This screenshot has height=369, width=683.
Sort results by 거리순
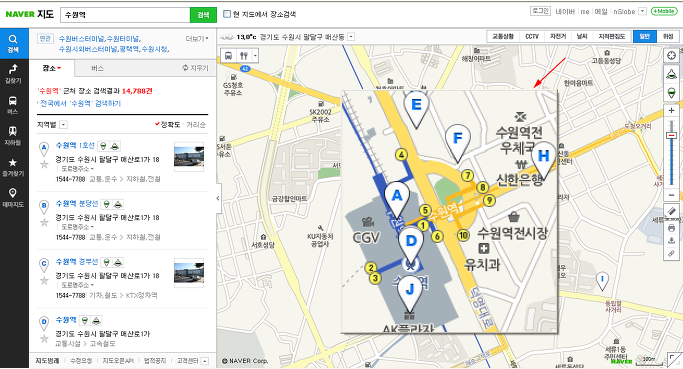pyautogui.click(x=196, y=125)
